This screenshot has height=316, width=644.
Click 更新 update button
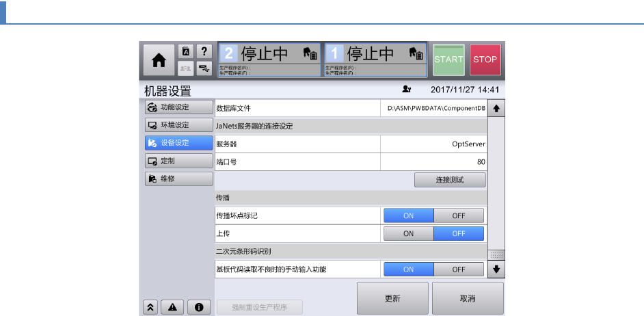(x=392, y=299)
